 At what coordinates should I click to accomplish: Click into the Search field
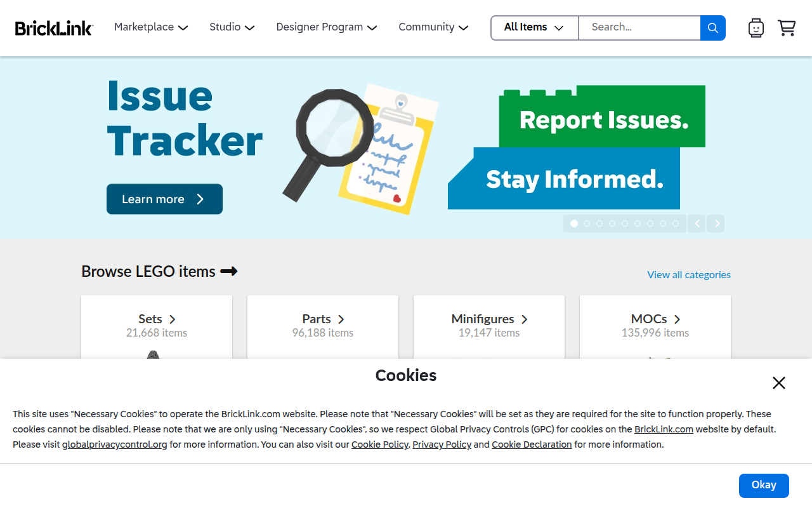click(639, 28)
